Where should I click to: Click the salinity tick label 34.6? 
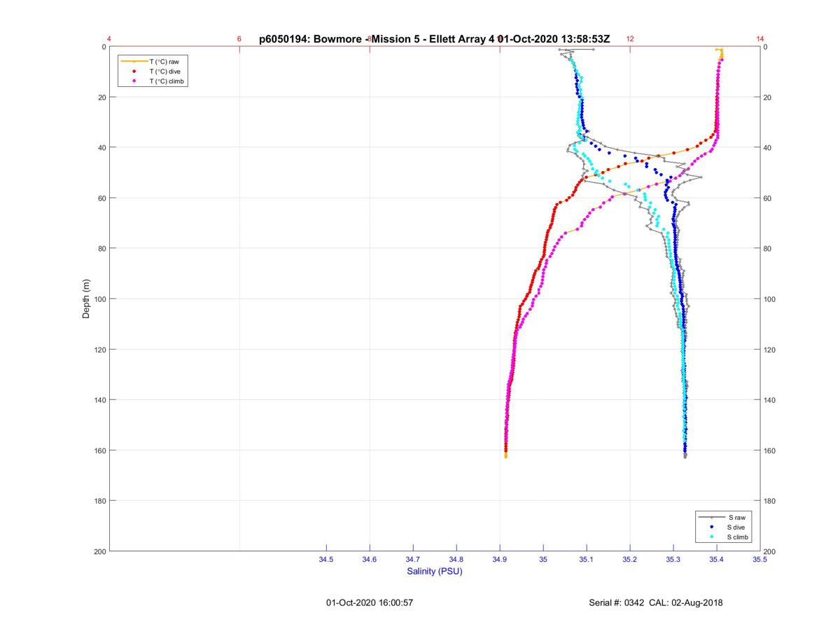(370, 560)
